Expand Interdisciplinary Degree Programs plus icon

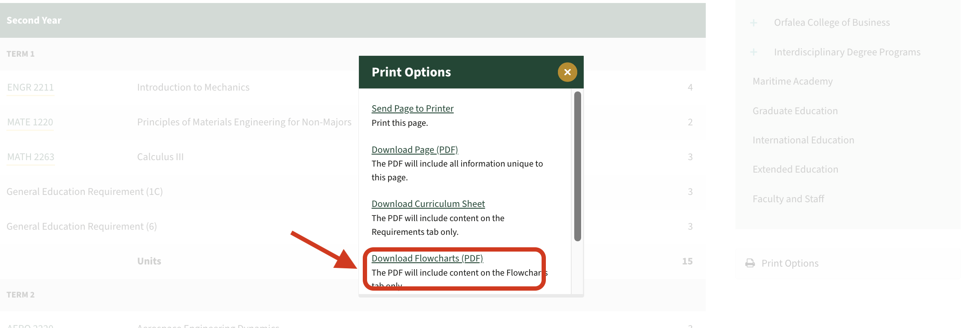click(x=753, y=52)
